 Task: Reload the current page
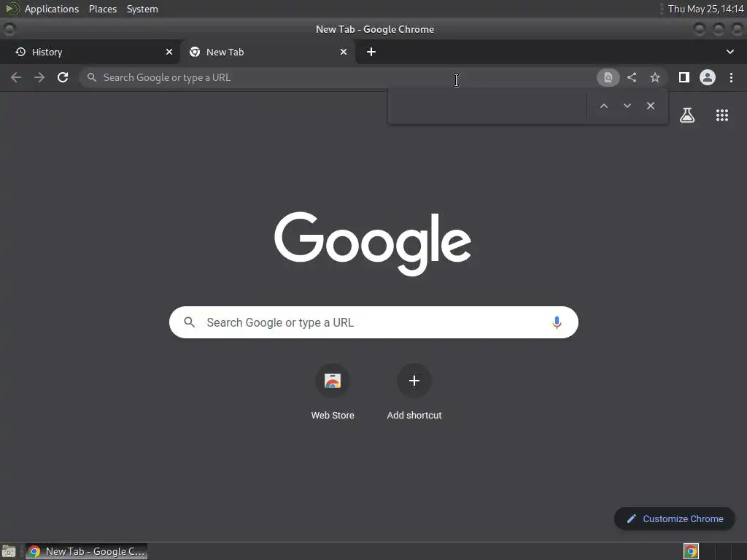coord(63,77)
